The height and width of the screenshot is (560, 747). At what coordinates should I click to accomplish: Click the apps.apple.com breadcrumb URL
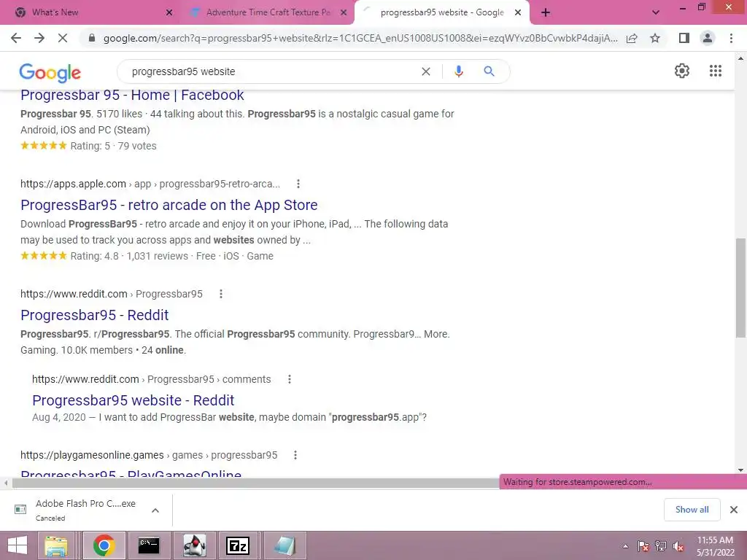click(150, 184)
